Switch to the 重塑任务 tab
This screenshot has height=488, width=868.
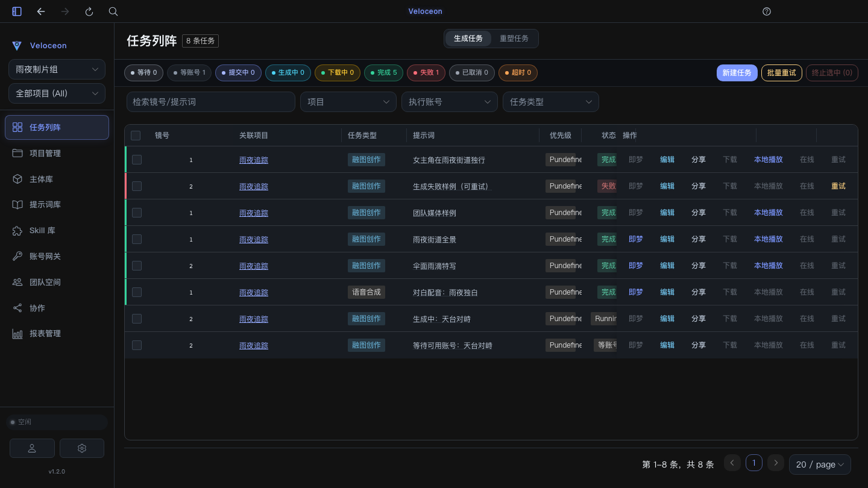(514, 39)
